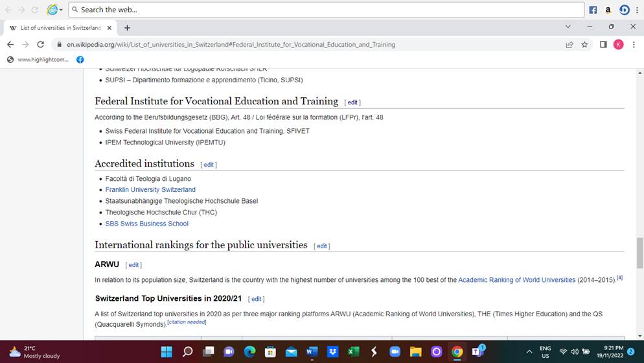
Task: Switch to Microsoft Word on taskbar
Action: coord(312,352)
